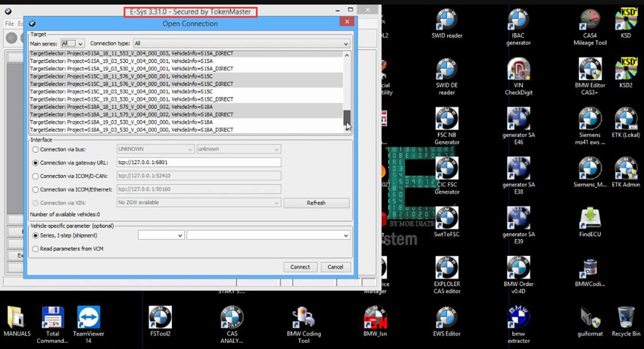Click the gateway URL input field
644x349 pixels.
[199, 162]
